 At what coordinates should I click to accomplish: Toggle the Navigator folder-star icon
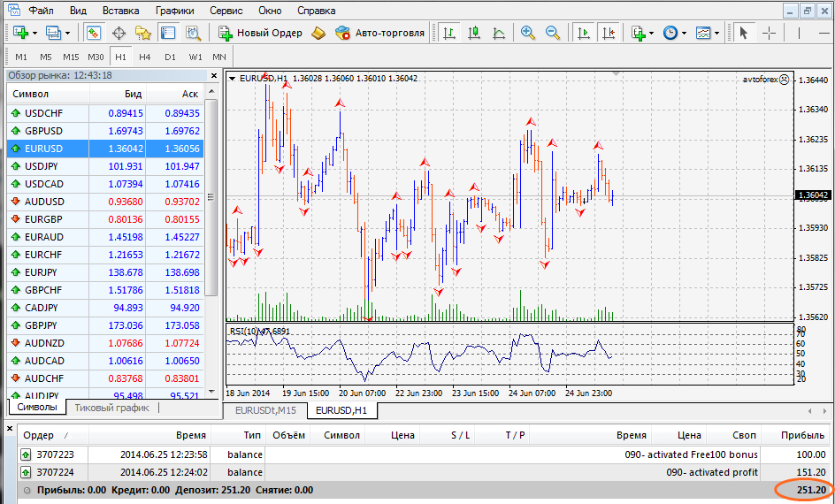143,33
